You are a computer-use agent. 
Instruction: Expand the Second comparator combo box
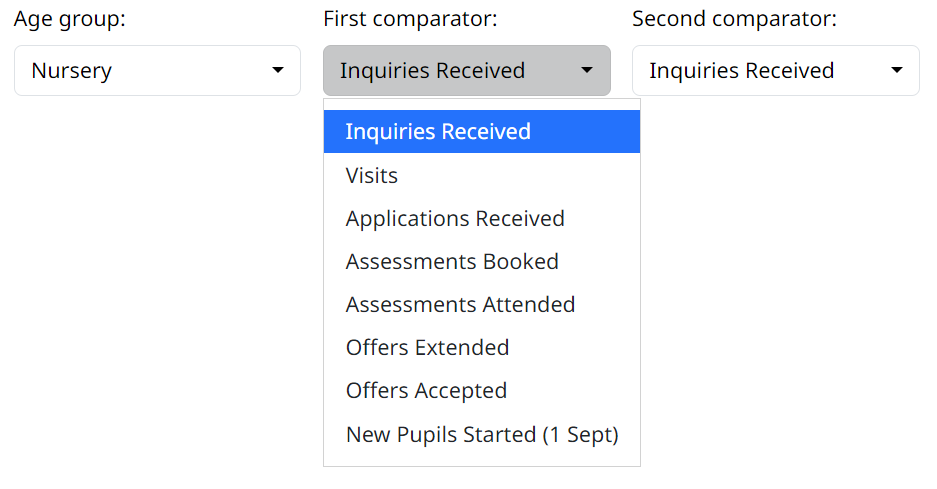(775, 71)
